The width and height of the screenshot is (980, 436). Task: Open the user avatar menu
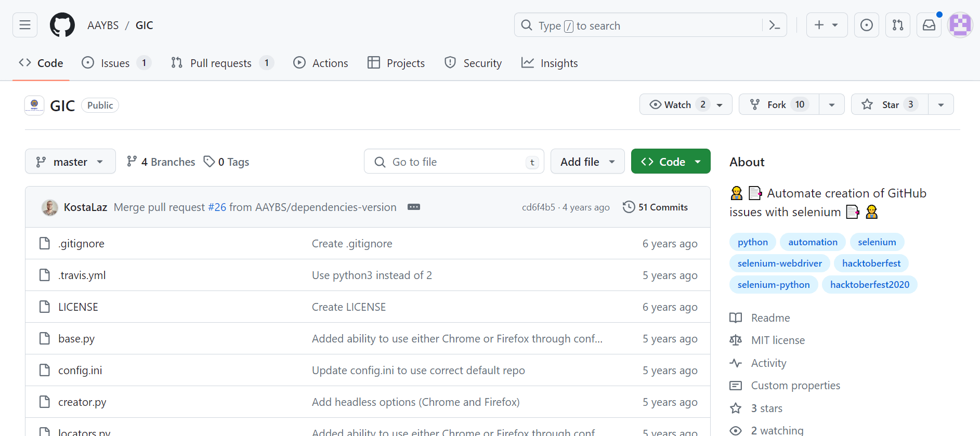[960, 25]
